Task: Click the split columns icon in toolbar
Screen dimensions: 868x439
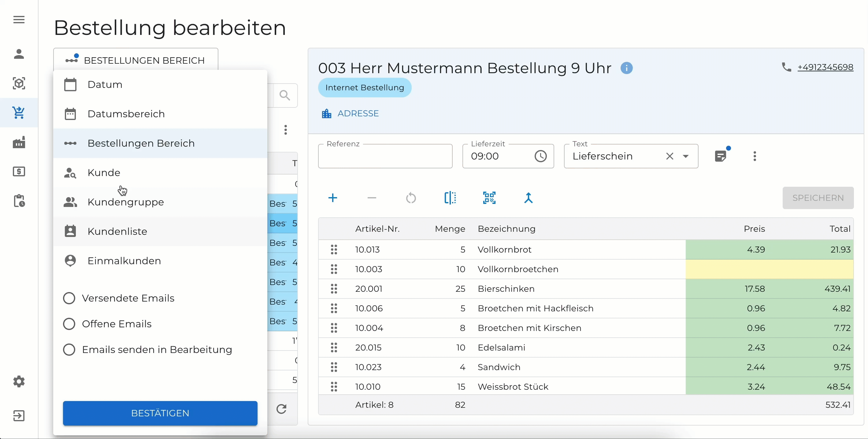Action: pos(450,198)
